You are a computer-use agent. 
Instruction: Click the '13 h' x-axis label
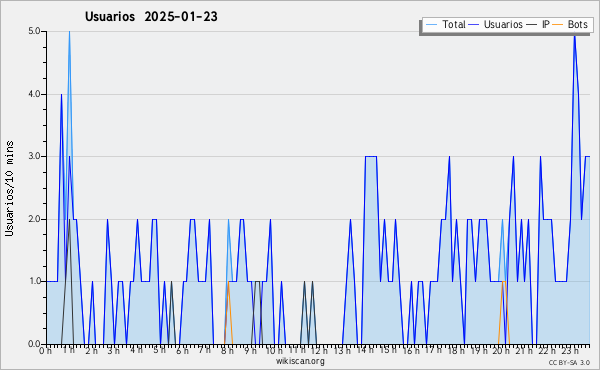pyautogui.click(x=342, y=351)
